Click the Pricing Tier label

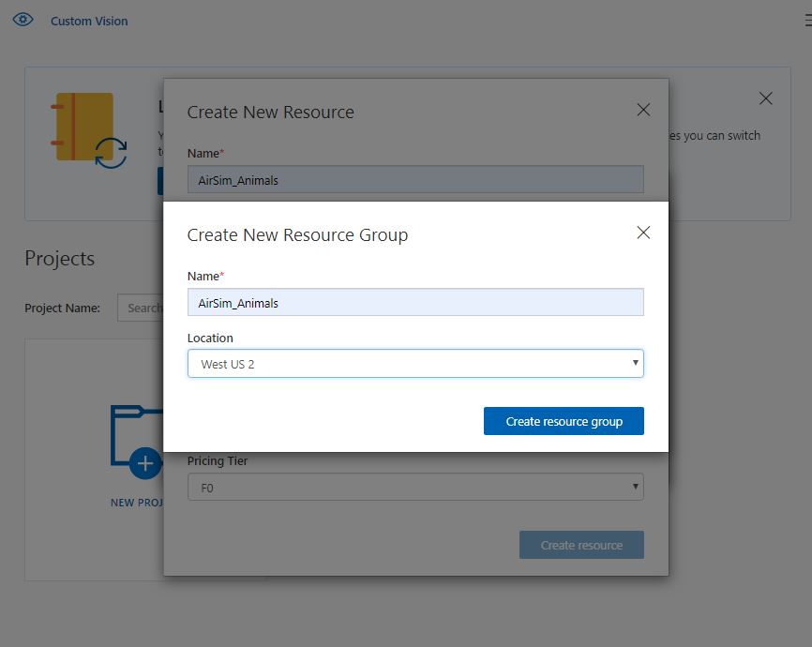pos(218,461)
